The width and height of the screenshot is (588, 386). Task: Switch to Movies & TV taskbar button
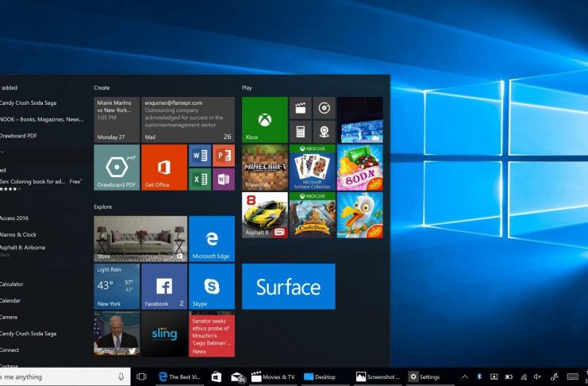(x=273, y=376)
